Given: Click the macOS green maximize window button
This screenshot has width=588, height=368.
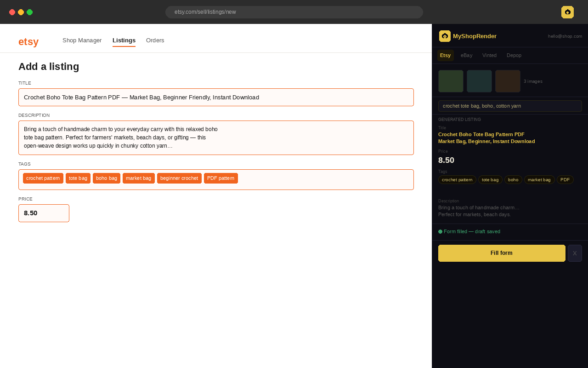Looking at the screenshot, I should (29, 12).
